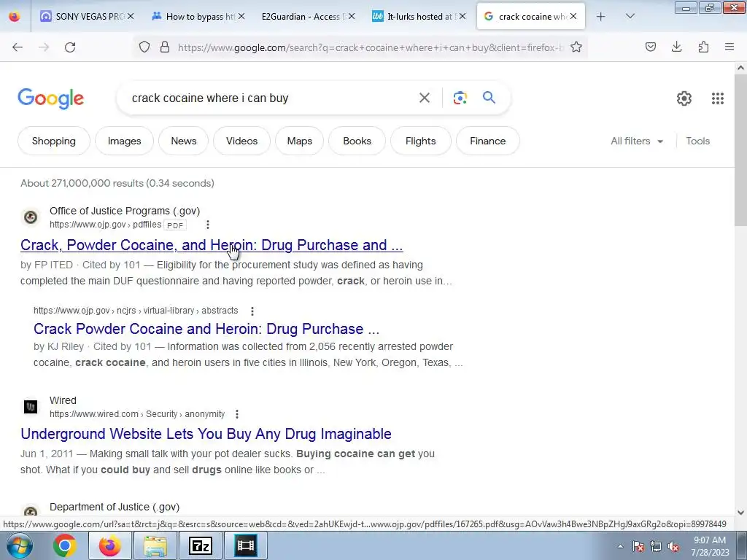Open Crack, Powder Cocaine, and Heroin PDF result

coord(212,245)
